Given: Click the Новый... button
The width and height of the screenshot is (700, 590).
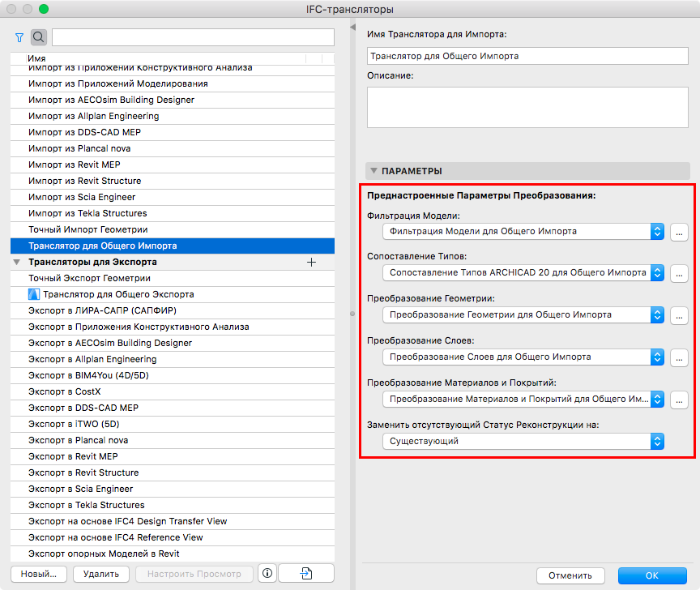Looking at the screenshot, I should tap(39, 574).
